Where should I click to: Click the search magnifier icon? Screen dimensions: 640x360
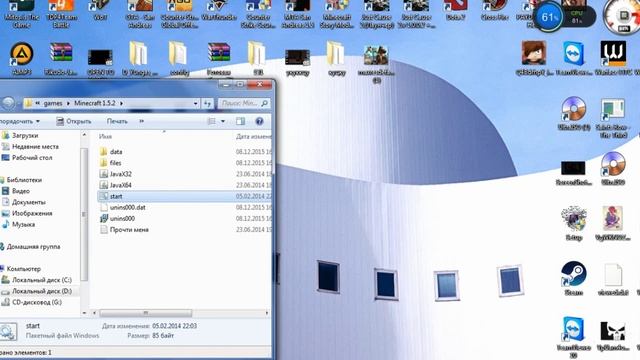[x=264, y=103]
